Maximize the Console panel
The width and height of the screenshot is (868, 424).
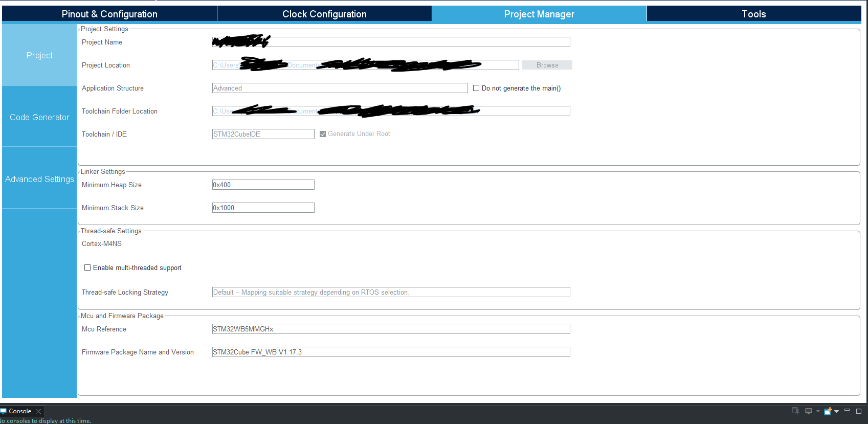[859, 411]
